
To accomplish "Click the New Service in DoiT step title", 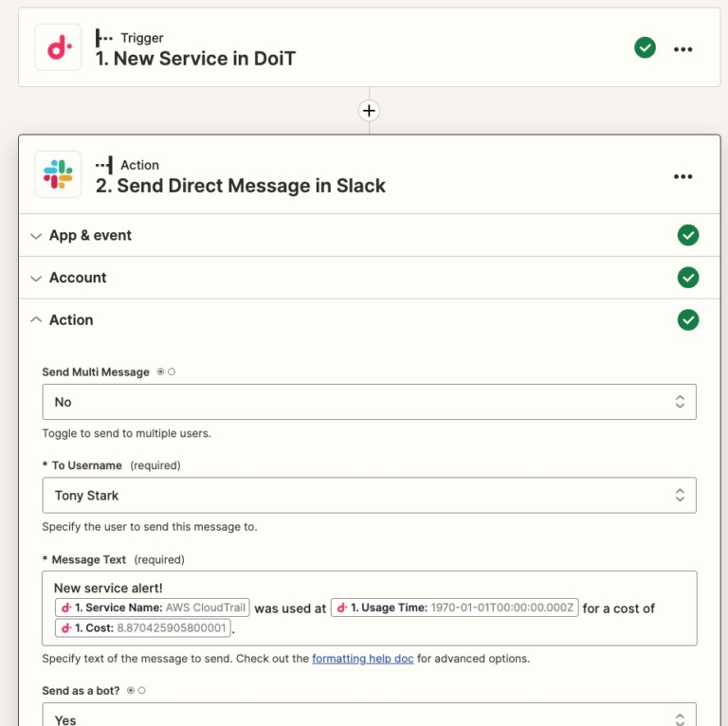I will (195, 59).
